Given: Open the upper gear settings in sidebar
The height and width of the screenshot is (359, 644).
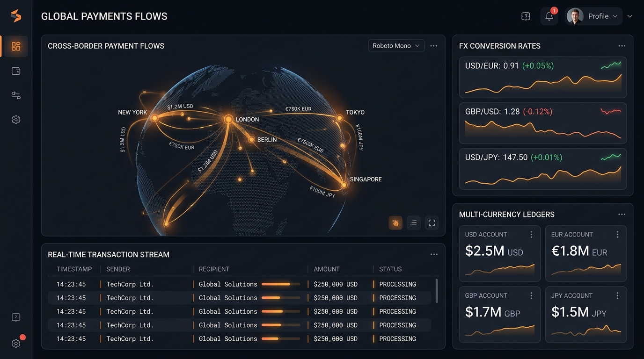Looking at the screenshot, I should (x=16, y=120).
